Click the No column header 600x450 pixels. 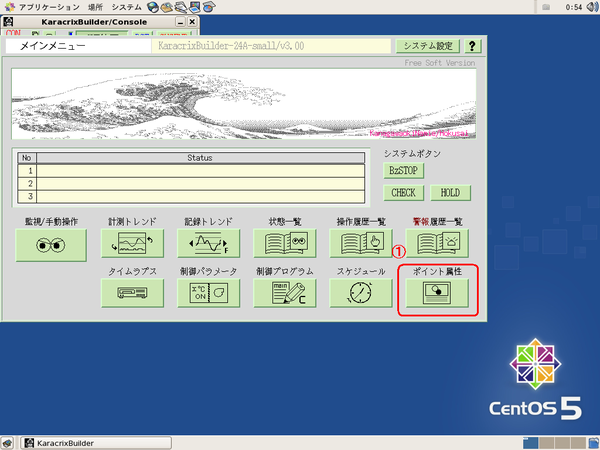tap(26, 158)
